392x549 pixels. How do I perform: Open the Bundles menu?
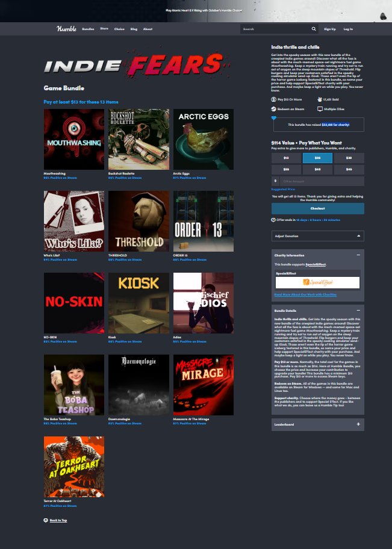point(88,29)
